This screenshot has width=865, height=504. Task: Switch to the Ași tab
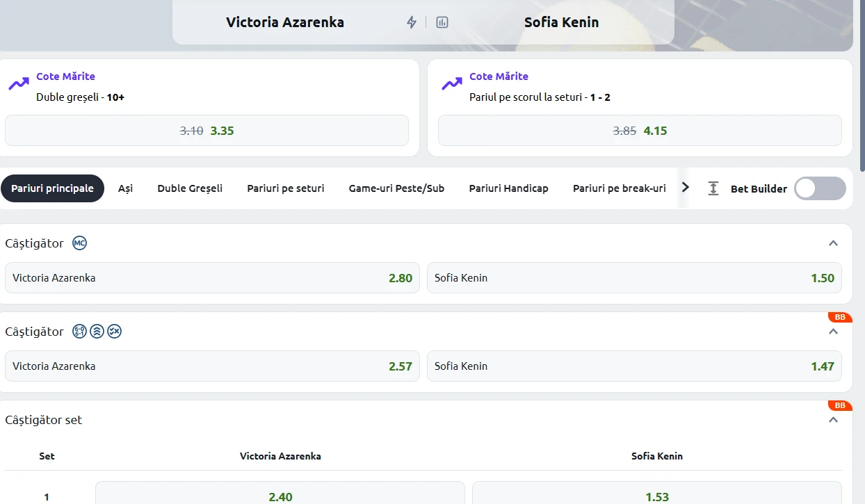pos(125,188)
